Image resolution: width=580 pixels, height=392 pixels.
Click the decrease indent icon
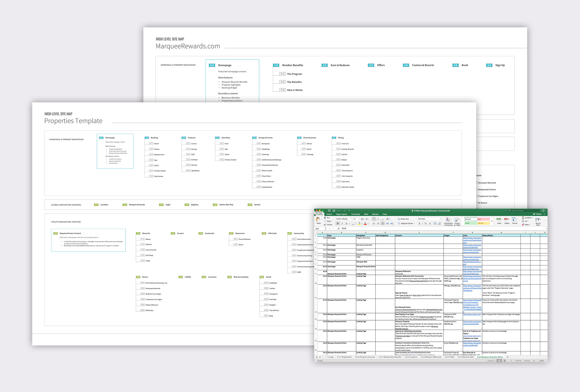click(388, 223)
